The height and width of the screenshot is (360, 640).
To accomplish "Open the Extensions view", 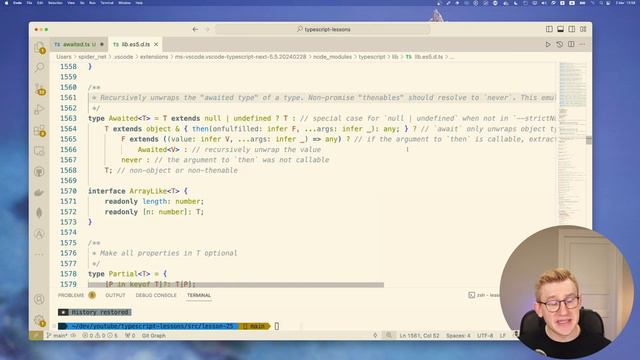I will [40, 131].
